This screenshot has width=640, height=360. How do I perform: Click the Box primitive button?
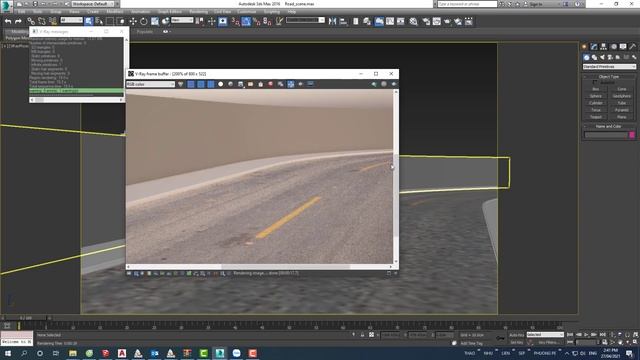(x=596, y=89)
